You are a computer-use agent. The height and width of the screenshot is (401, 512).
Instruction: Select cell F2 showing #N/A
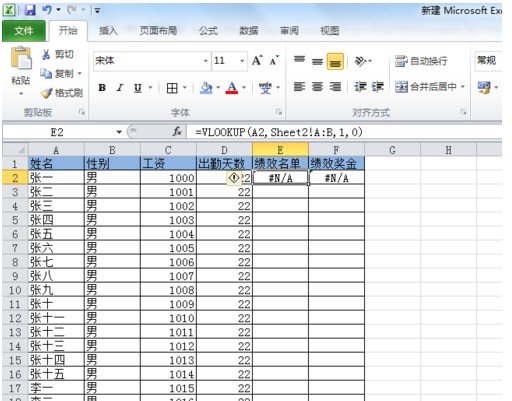337,178
